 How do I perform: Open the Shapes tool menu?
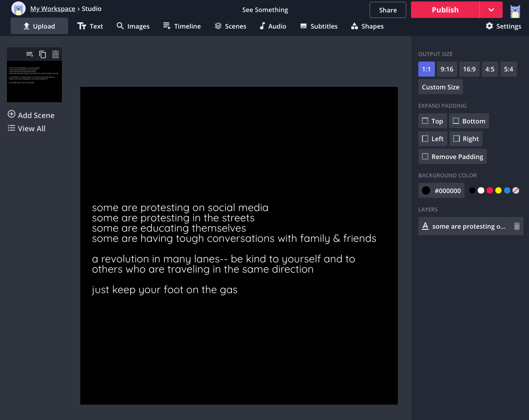[367, 26]
